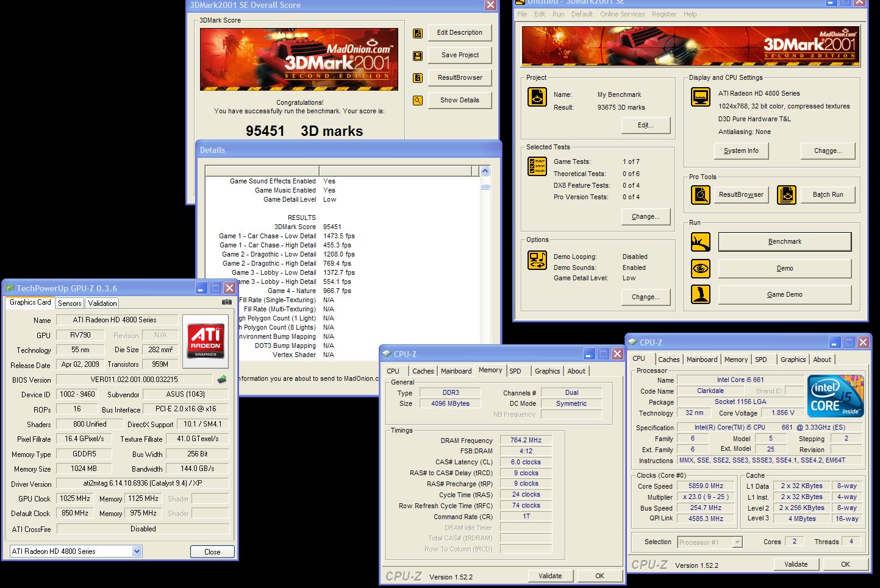Click the GPU-Z title bar icon
Image resolution: width=880 pixels, height=588 pixels.
(10, 288)
